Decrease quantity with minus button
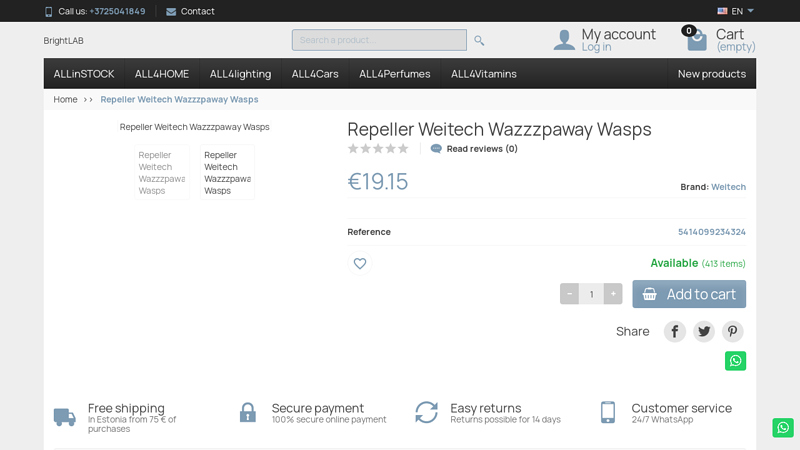The height and width of the screenshot is (450, 800). (569, 294)
